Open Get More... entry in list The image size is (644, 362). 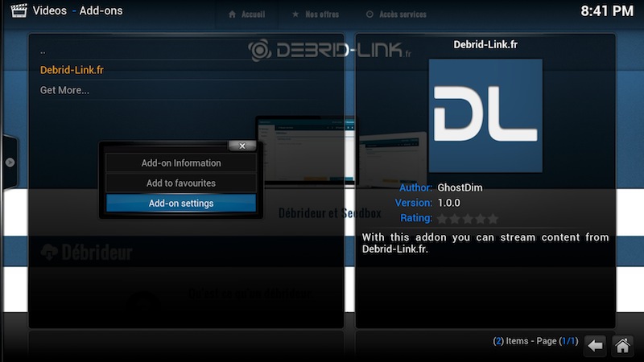(64, 90)
